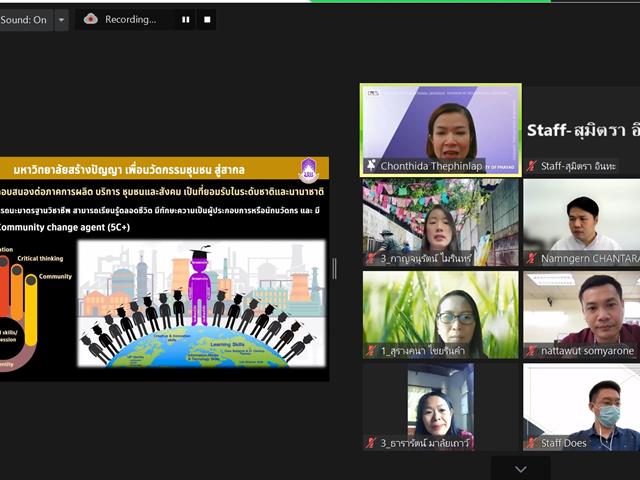
Task: Click muted mic icon beside Namngern CHANTARA
Action: point(531,258)
